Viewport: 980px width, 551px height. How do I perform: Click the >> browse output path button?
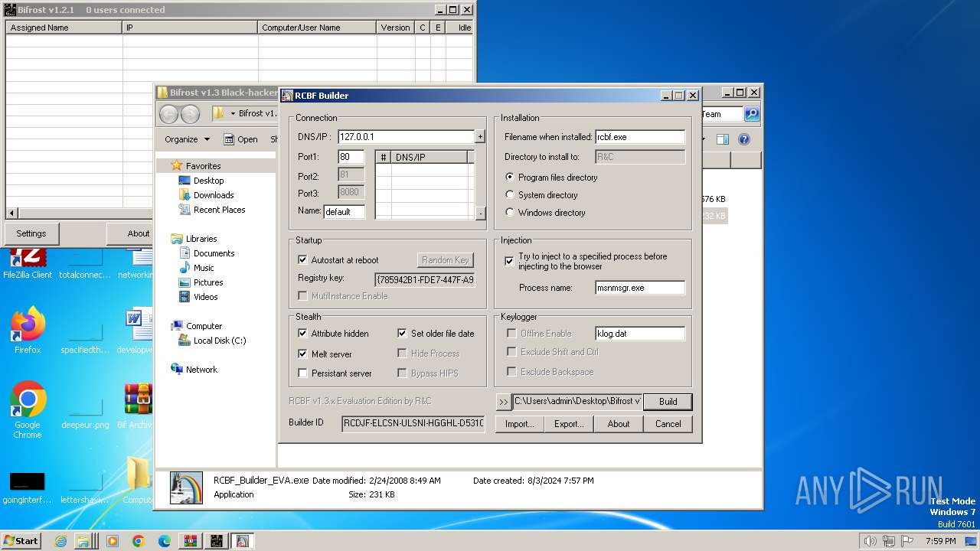coord(503,402)
